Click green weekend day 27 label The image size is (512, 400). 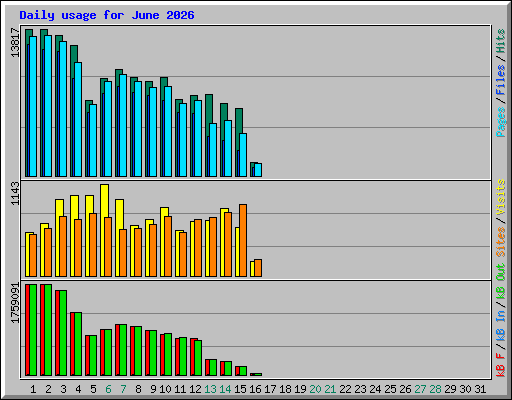click(420, 389)
